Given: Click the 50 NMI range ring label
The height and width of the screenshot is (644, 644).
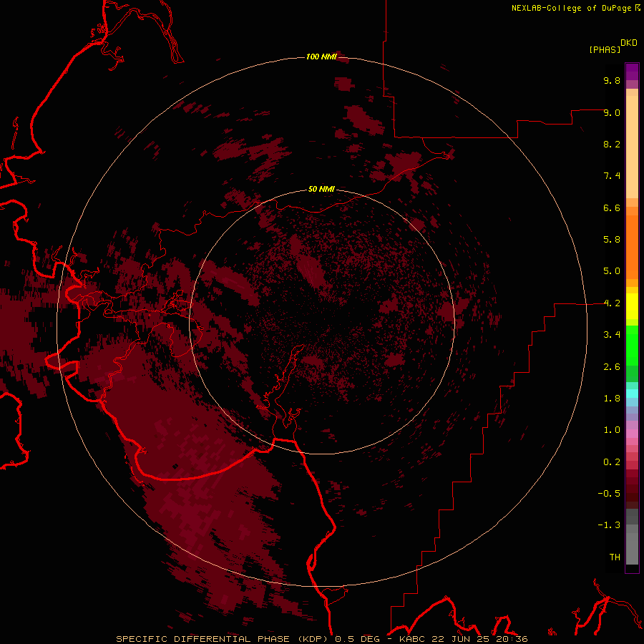Looking at the screenshot, I should (321, 189).
